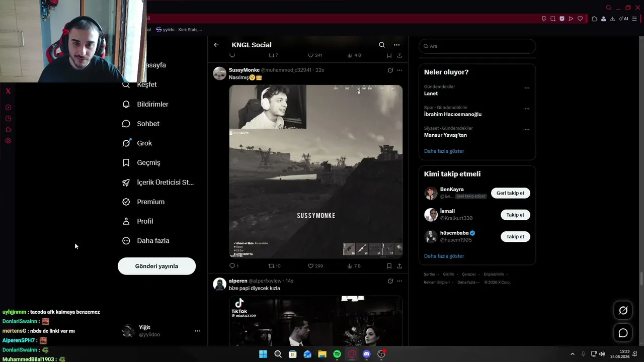Open SussyMonke profile avatar
The width and height of the screenshot is (644, 362).
(219, 73)
